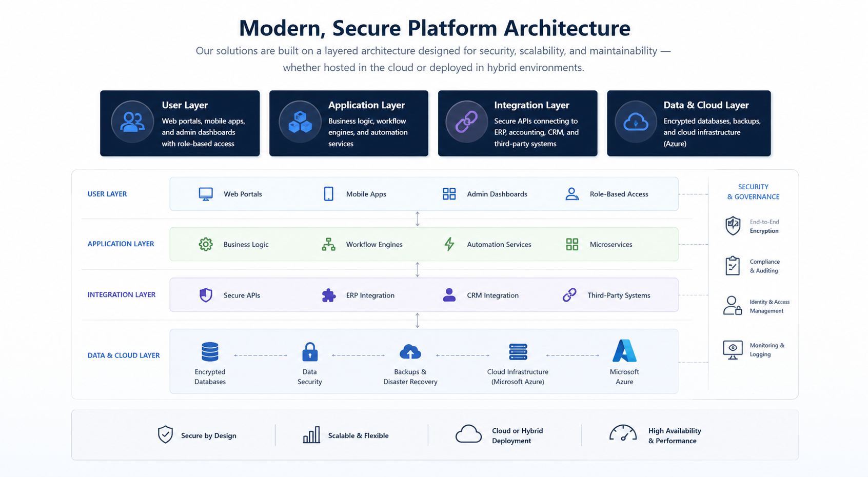This screenshot has width=868, height=477.
Task: Click the Web Portals monitor icon
Action: pyautogui.click(x=206, y=194)
